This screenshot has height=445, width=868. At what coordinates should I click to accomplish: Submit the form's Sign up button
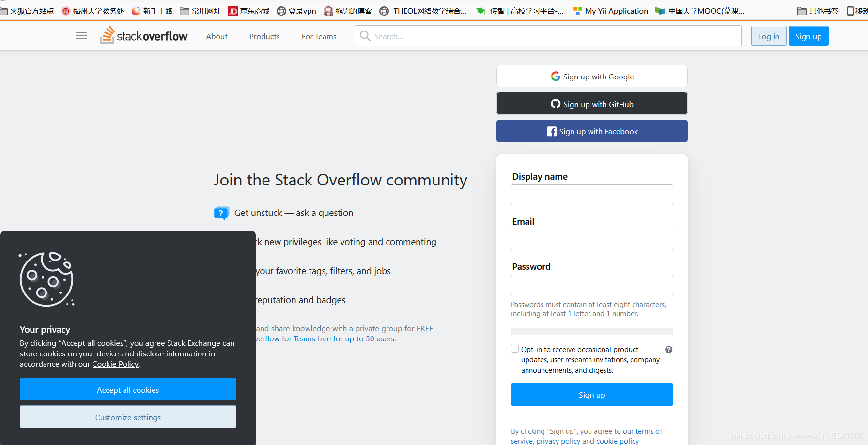[x=592, y=395]
